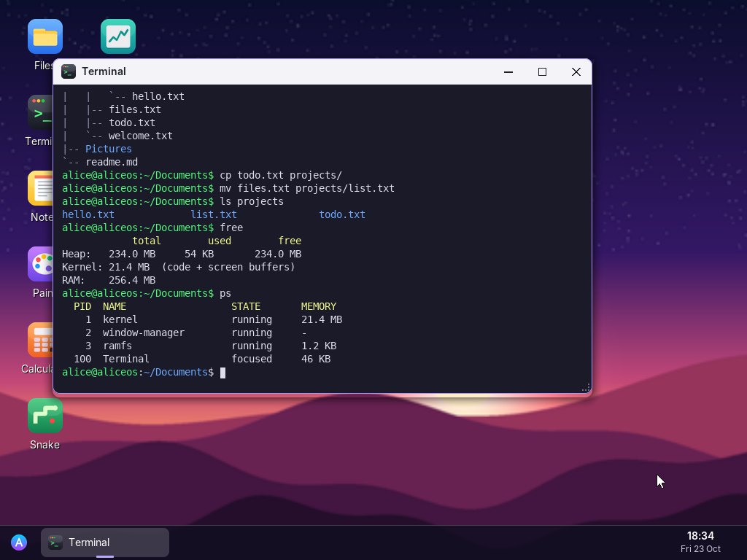Click the 'ramfs' process name

(117, 346)
